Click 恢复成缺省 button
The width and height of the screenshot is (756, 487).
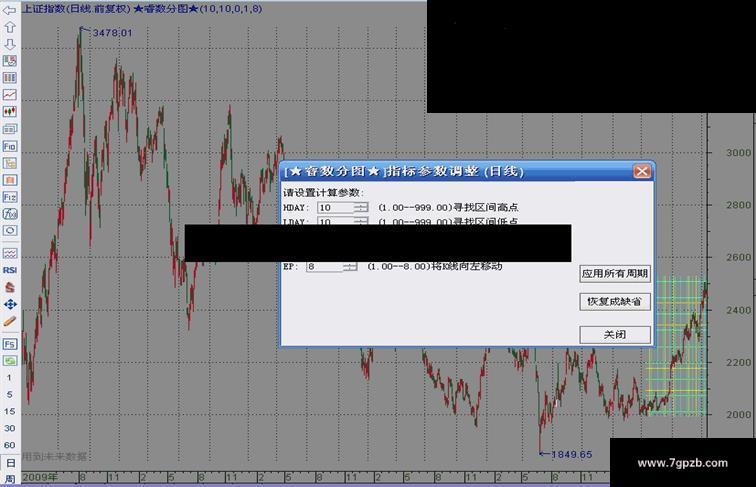coord(615,302)
